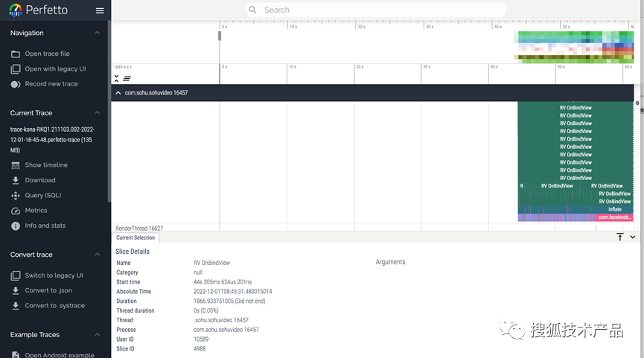Click the search magnifier icon
Viewport: 644px width, 358px height.
(x=252, y=10)
